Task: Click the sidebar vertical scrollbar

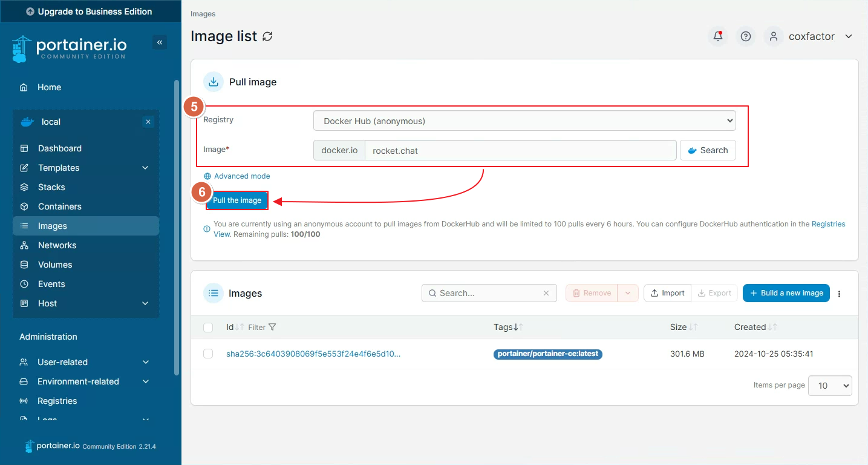Action: (177, 227)
